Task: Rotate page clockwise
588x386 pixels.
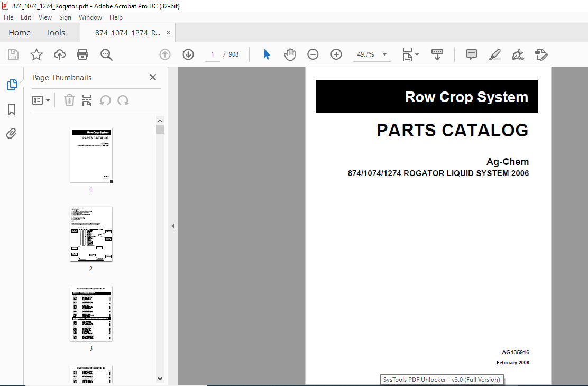Action: (x=123, y=100)
